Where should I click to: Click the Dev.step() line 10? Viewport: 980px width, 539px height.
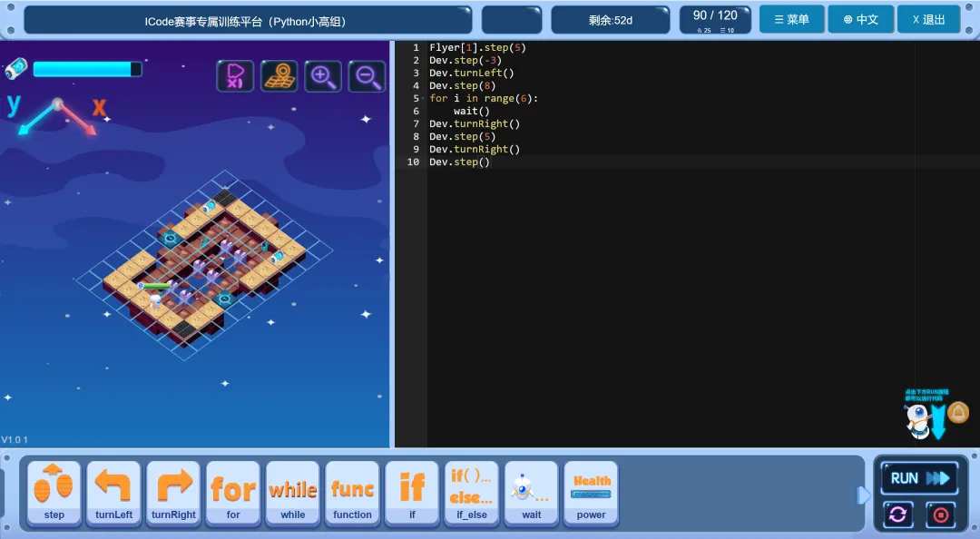pos(459,162)
